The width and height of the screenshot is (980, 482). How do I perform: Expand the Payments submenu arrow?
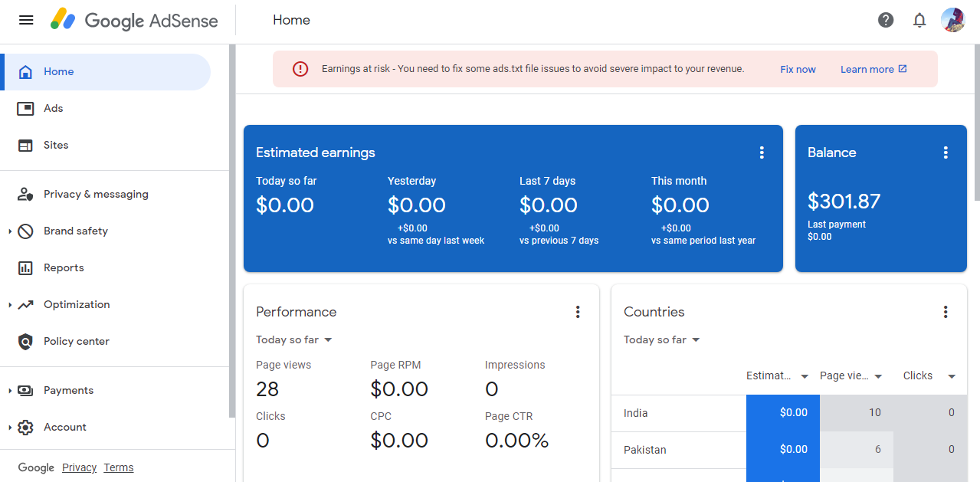coord(10,390)
